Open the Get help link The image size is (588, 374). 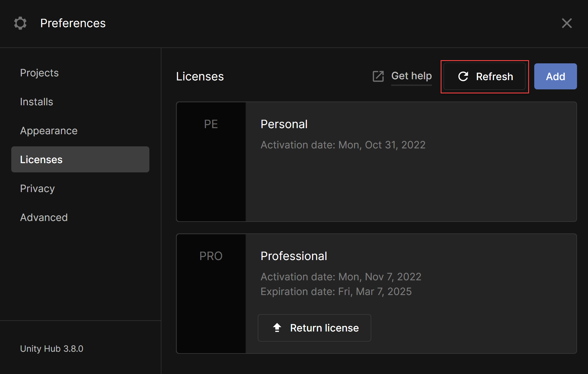click(411, 76)
